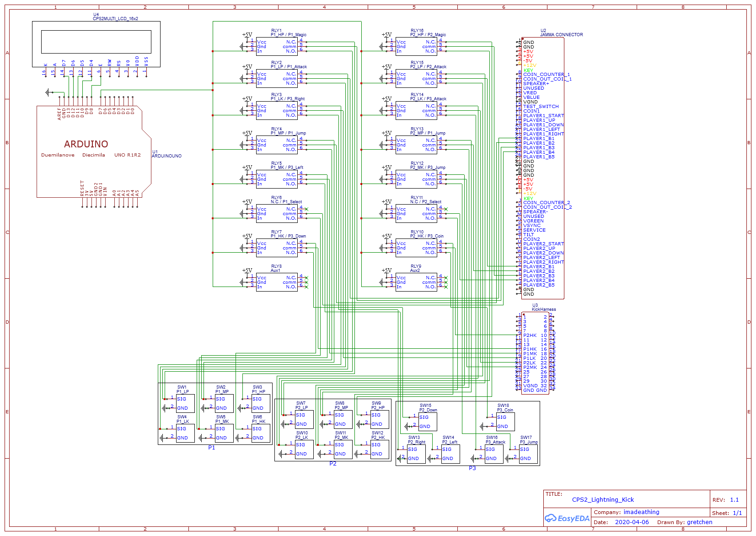756x536 pixels.
Task: Click switch SW6 P1_HK symbol
Action: [261, 433]
